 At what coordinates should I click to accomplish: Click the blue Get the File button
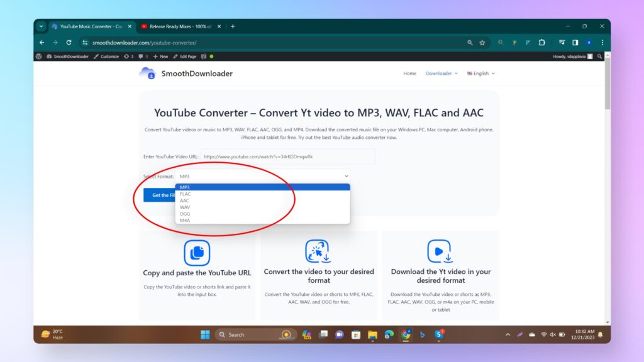coord(160,195)
